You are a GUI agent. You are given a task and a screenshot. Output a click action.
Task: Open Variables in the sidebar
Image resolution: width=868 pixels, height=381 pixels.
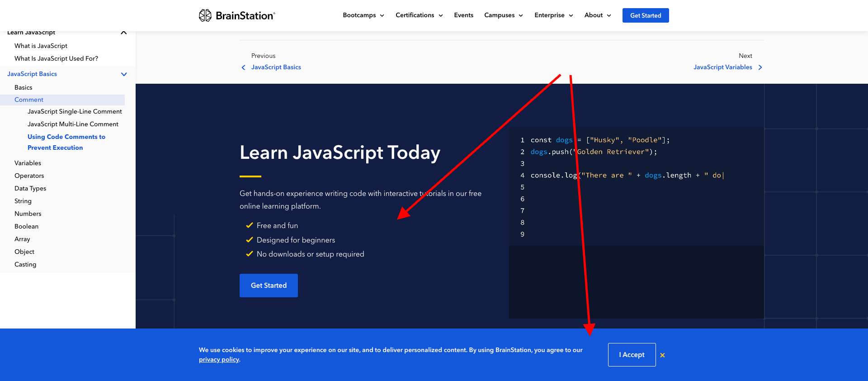point(28,163)
